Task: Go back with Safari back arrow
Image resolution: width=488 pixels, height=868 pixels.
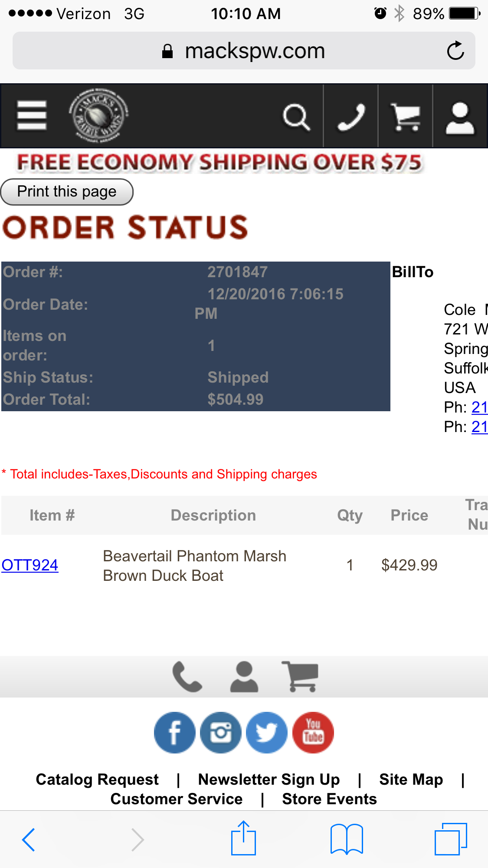Action: click(29, 840)
